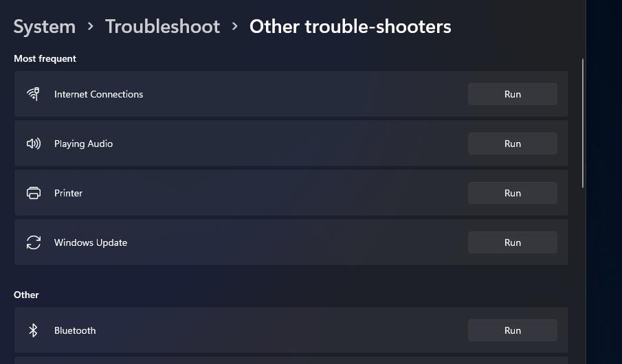The height and width of the screenshot is (364, 622).
Task: Click the vertical scrollbar thumb
Action: pyautogui.click(x=583, y=123)
